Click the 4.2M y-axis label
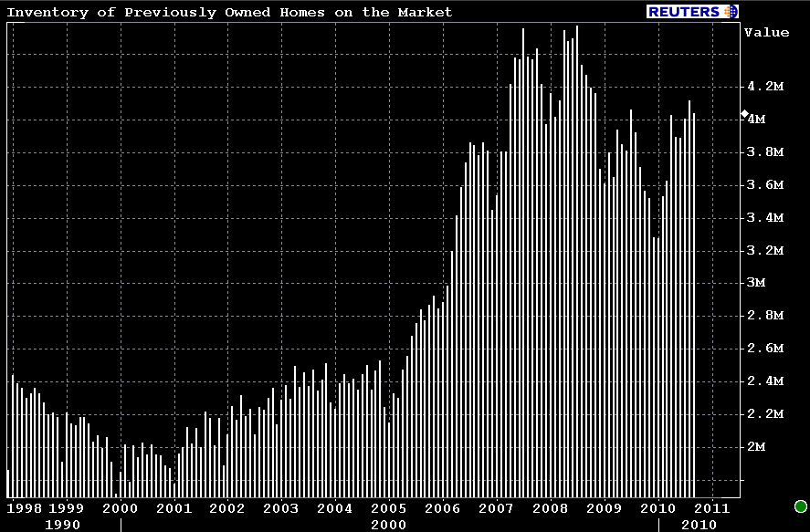Viewport: 810px width, 532px height. point(765,87)
